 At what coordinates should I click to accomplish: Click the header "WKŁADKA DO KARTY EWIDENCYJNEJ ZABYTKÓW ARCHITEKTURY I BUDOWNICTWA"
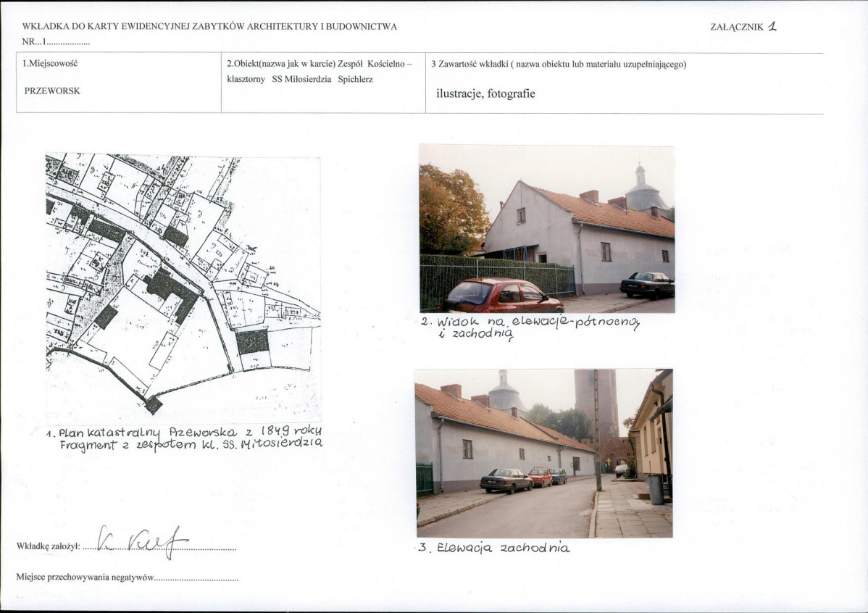click(210, 27)
